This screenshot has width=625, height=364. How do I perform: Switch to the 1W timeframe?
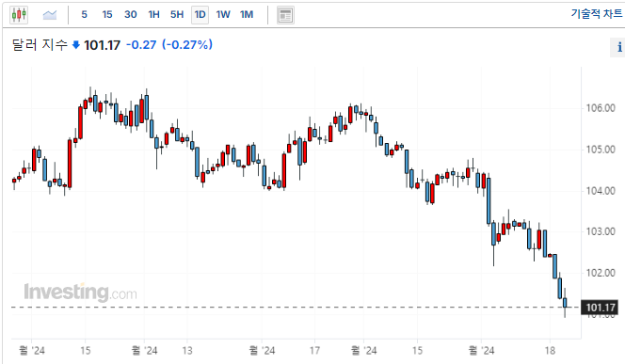223,15
